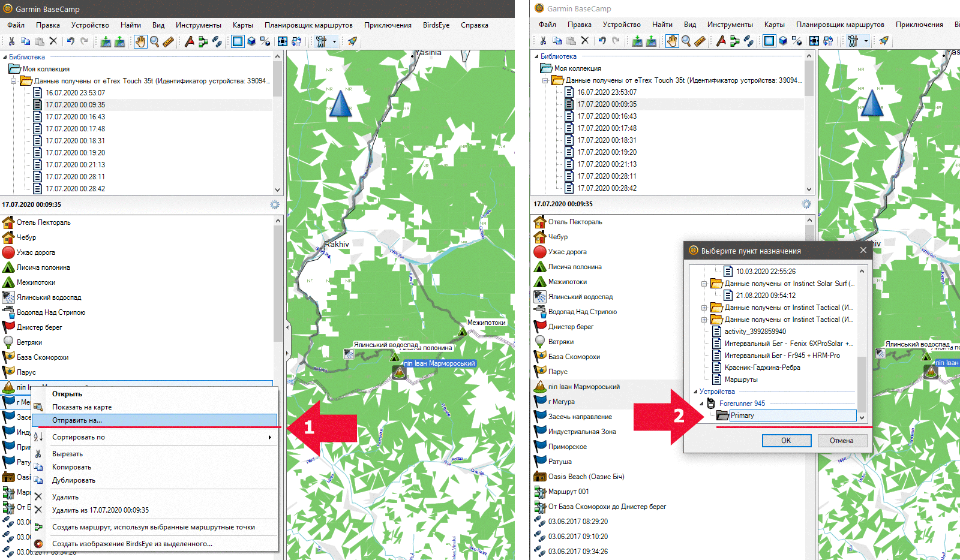Switch to 3D map view in left toolbar
The image size is (960, 560).
click(x=251, y=41)
